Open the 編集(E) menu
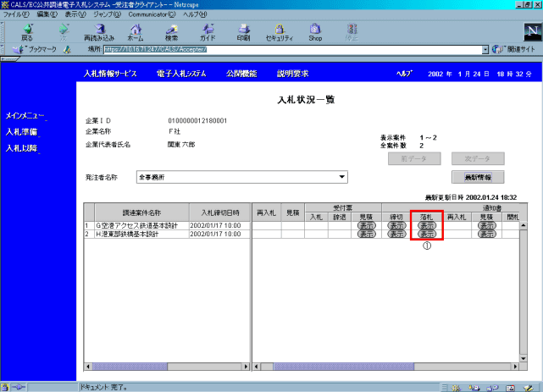543x392 pixels. pos(47,14)
